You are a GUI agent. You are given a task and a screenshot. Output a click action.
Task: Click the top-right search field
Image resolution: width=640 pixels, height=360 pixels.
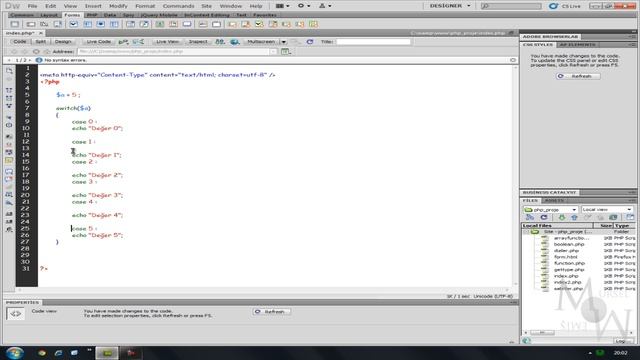pos(511,6)
